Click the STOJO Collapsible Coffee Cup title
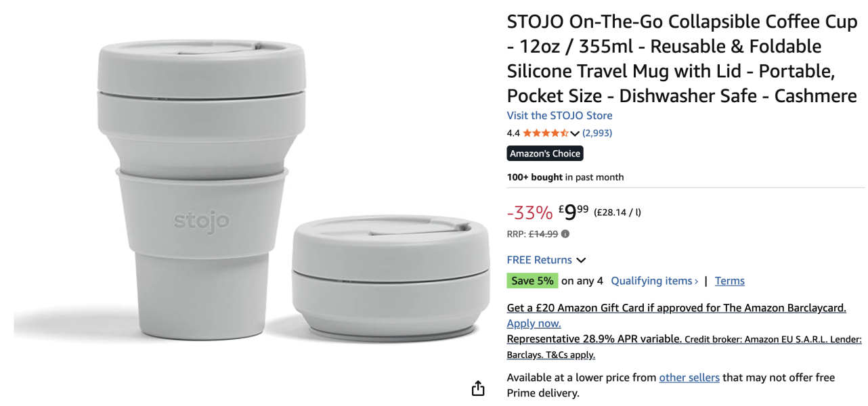The height and width of the screenshot is (406, 868). coord(682,59)
